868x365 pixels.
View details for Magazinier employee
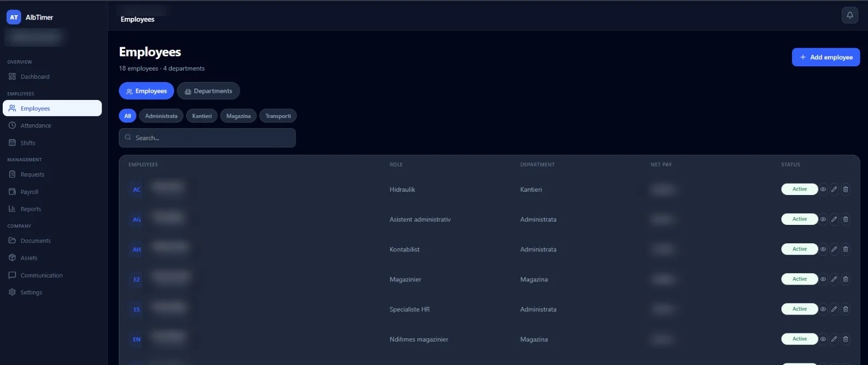[823, 279]
